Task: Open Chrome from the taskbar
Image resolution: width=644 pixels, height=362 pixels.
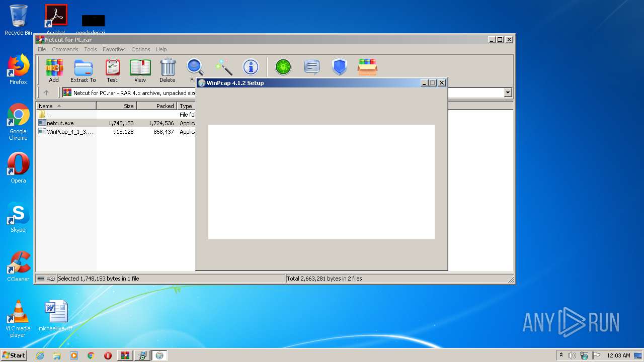Action: pyautogui.click(x=91, y=355)
